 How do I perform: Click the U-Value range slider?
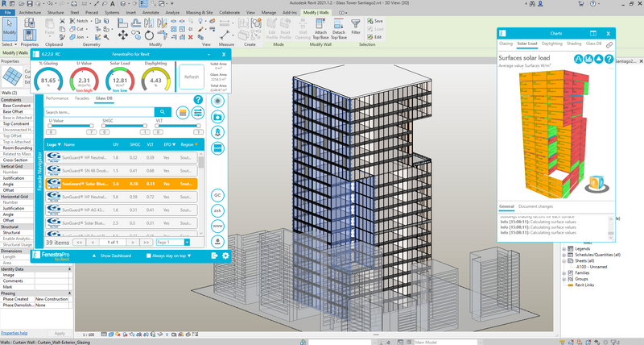click(x=71, y=126)
